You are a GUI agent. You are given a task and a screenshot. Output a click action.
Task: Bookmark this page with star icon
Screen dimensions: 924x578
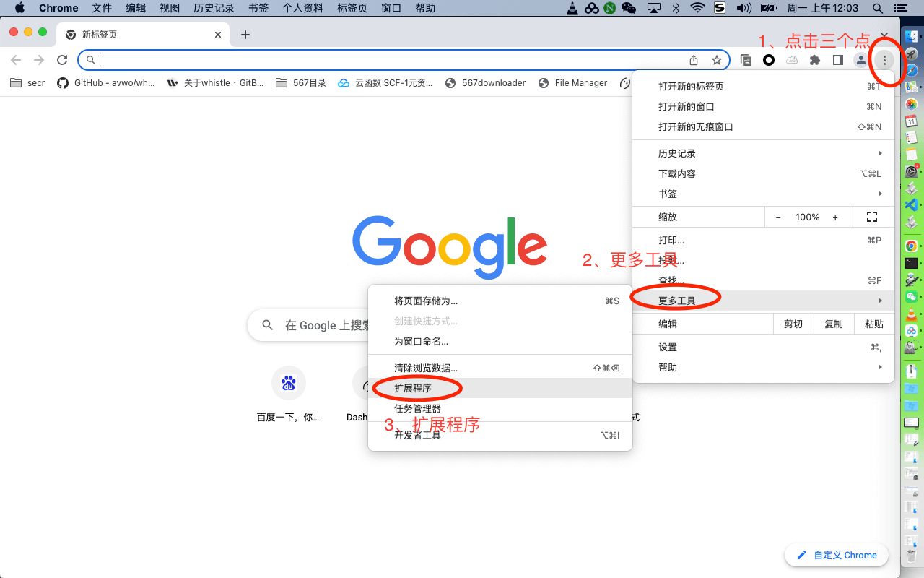[716, 60]
